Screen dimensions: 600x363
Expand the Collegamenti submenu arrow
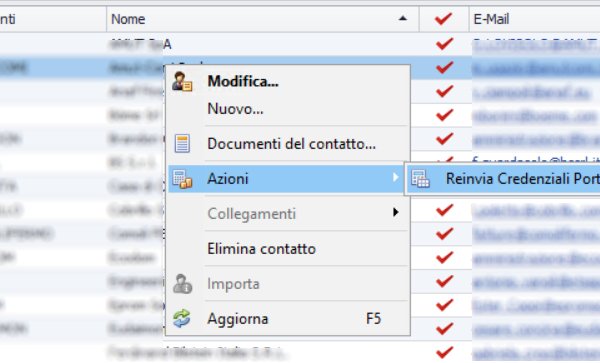(396, 212)
